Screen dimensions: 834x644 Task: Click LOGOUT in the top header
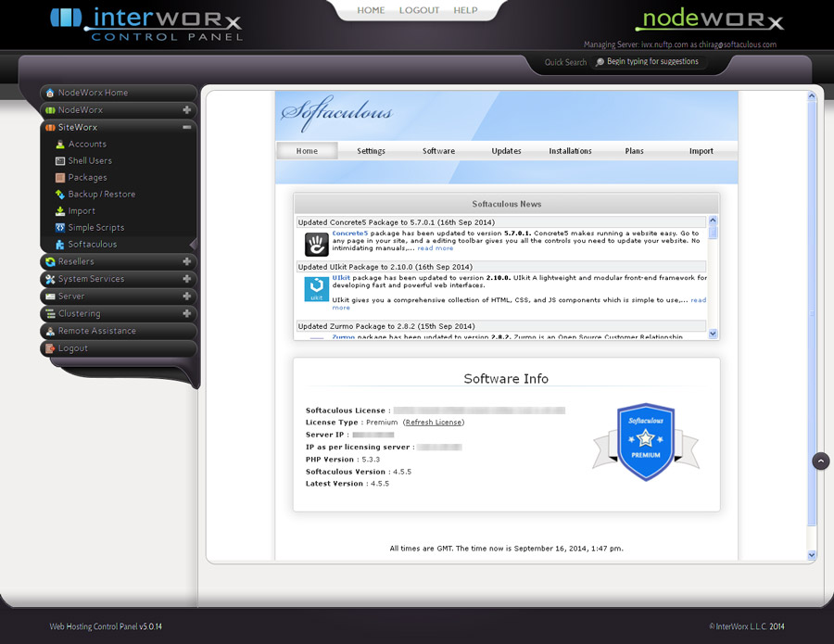pyautogui.click(x=419, y=10)
